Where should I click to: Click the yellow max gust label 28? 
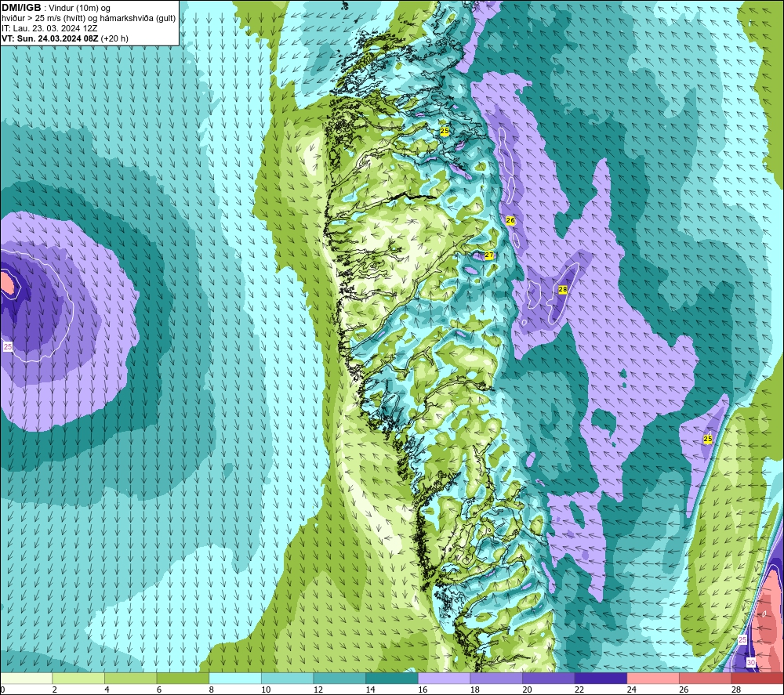562,289
